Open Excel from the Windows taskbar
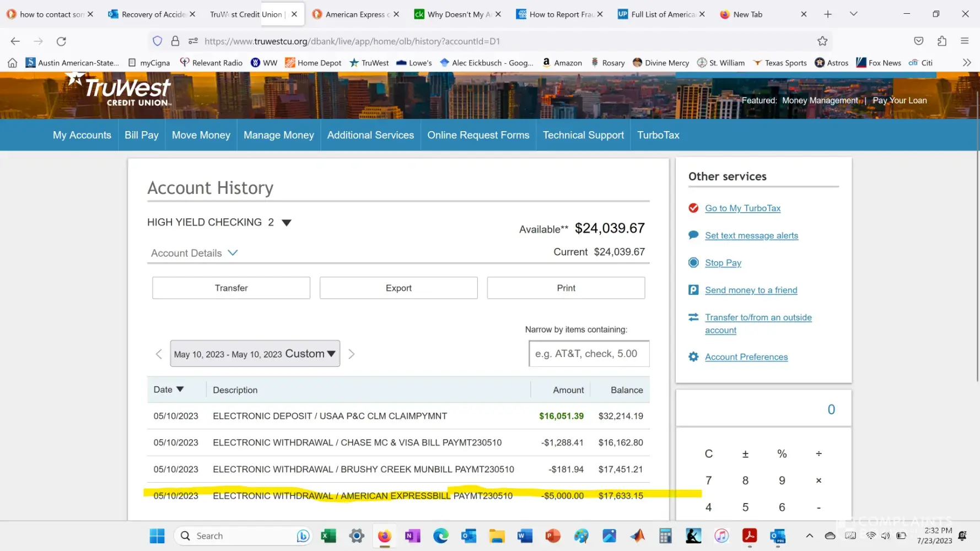Image resolution: width=980 pixels, height=551 pixels. click(x=329, y=536)
